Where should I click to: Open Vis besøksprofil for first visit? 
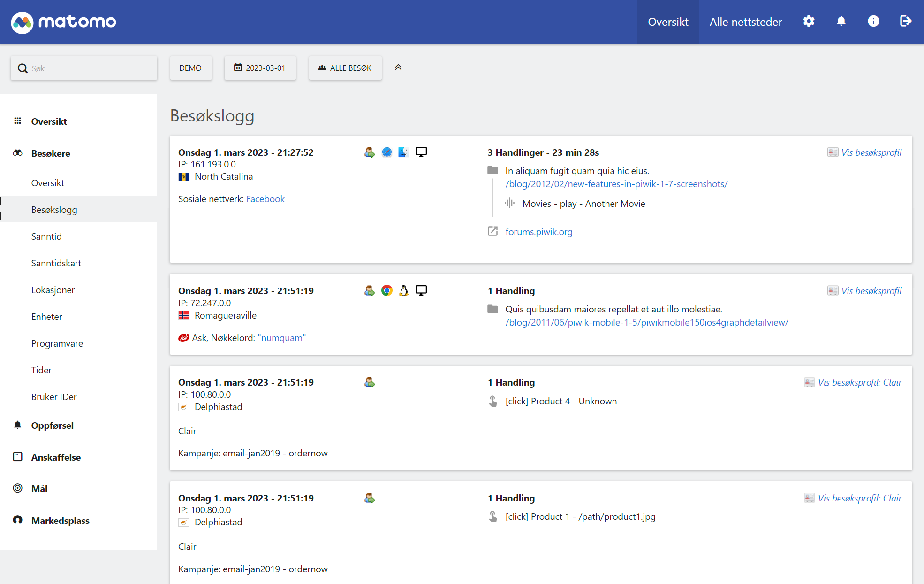point(871,152)
